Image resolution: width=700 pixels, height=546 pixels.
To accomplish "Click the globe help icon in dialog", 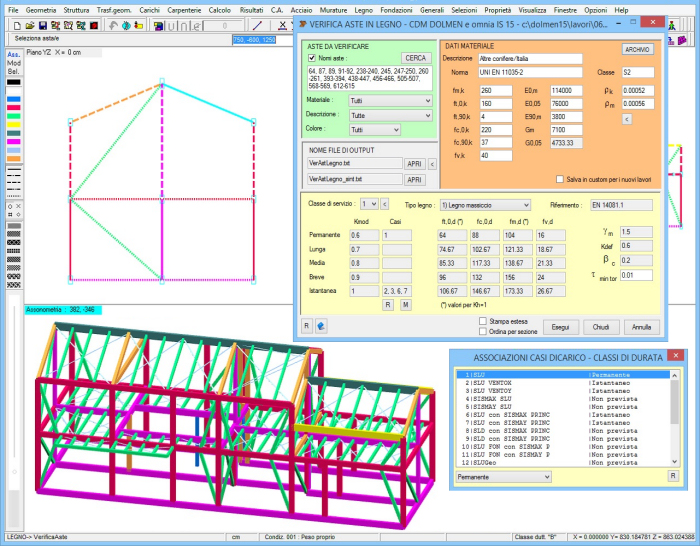I will pyautogui.click(x=321, y=325).
